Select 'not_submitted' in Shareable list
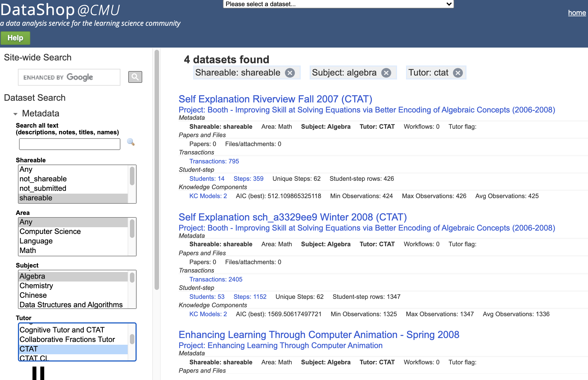 point(73,189)
